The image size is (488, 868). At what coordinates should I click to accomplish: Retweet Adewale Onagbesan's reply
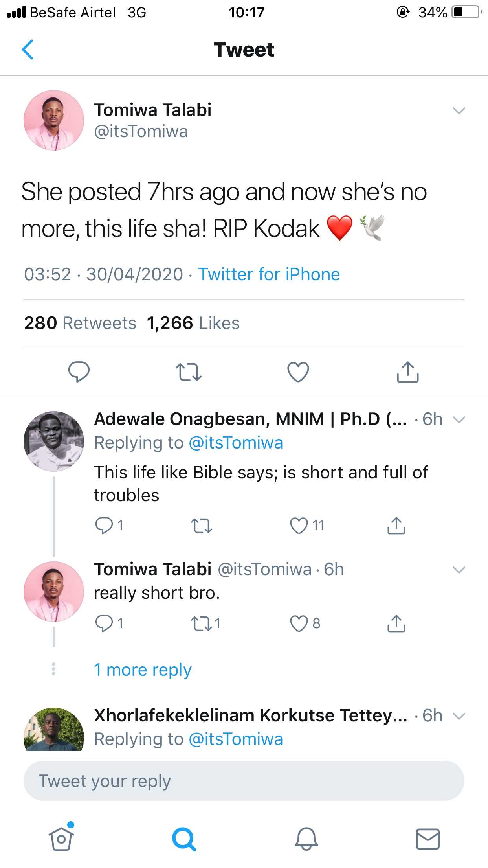(202, 526)
